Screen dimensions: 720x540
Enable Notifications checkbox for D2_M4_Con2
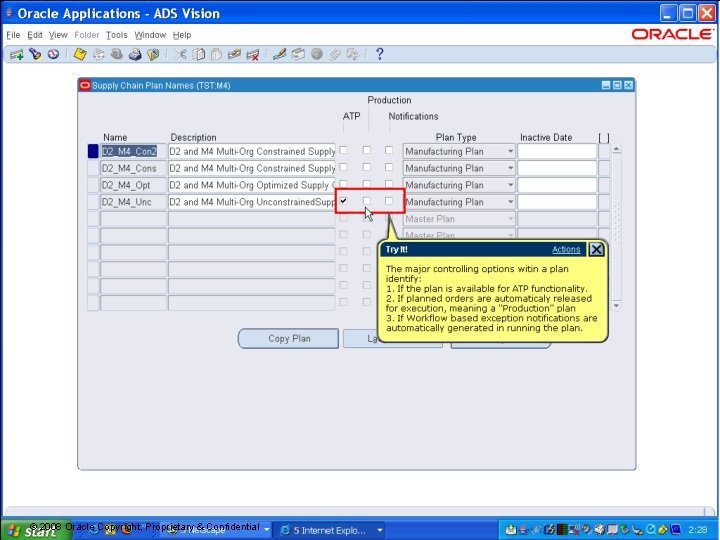tap(389, 150)
